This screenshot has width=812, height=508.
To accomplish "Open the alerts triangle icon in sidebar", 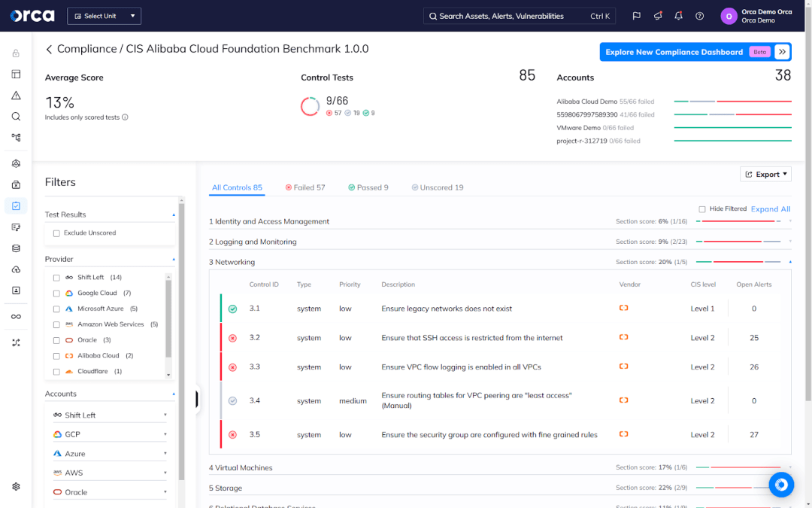I will pyautogui.click(x=16, y=96).
